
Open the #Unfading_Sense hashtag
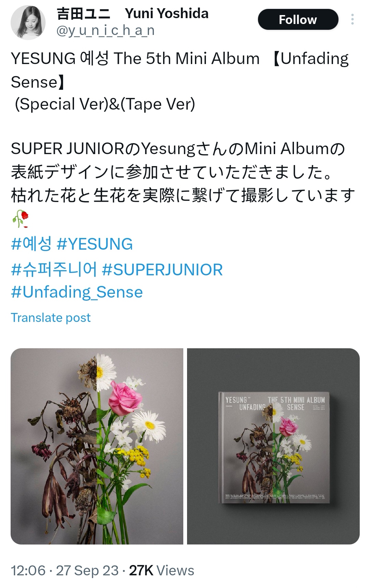[77, 292]
